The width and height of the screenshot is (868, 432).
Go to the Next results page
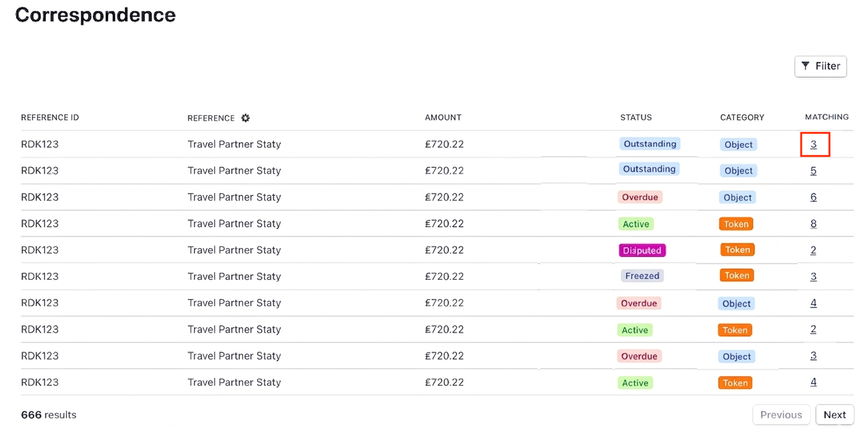835,415
